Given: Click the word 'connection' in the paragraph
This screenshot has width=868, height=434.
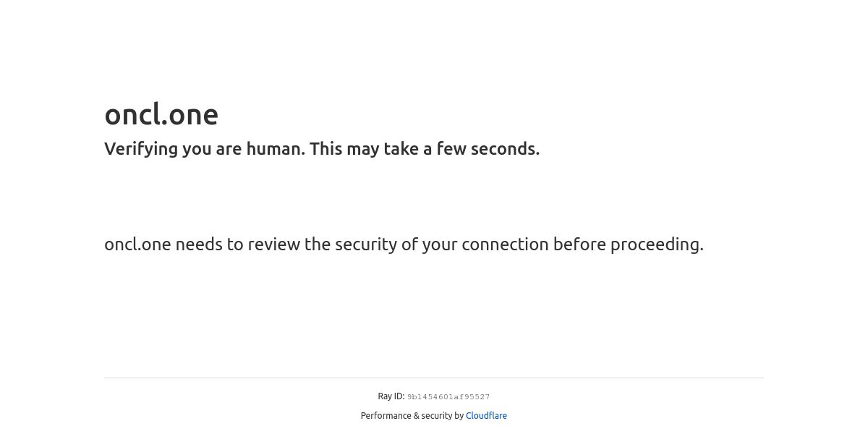Looking at the screenshot, I should click(x=505, y=244).
